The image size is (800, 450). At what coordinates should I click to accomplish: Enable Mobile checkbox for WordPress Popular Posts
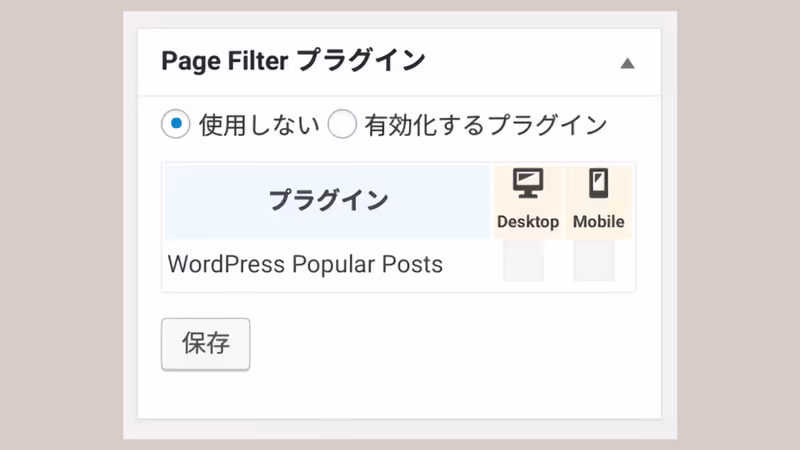594,264
